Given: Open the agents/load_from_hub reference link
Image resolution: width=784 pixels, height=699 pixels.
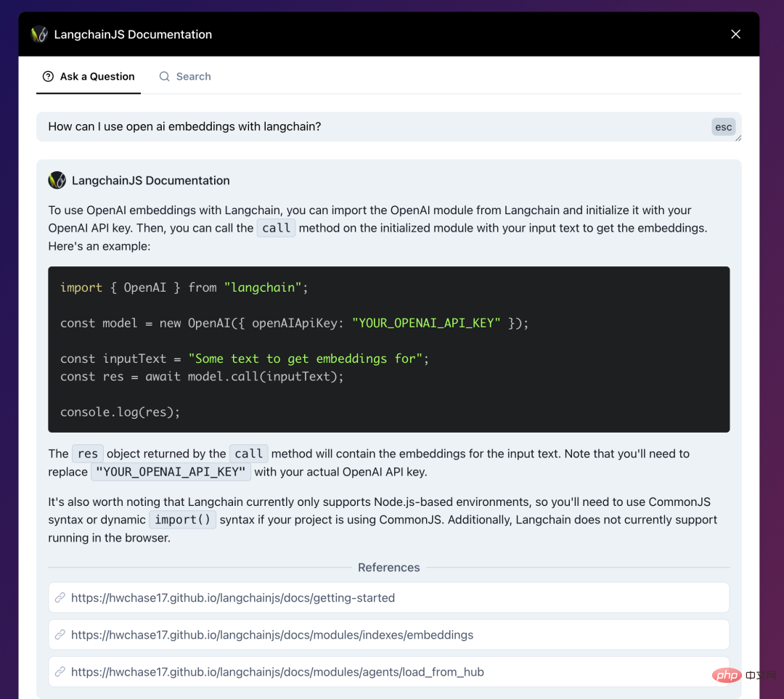Looking at the screenshot, I should click(277, 672).
